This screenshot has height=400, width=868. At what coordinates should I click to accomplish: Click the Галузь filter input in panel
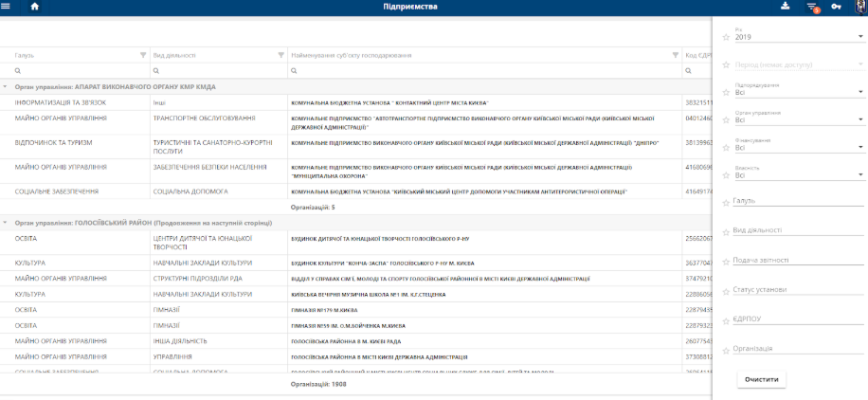point(799,201)
